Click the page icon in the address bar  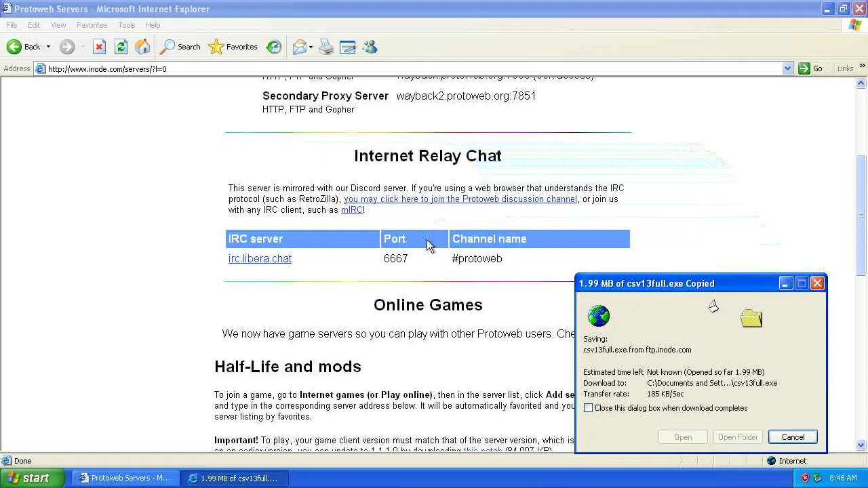tap(41, 68)
